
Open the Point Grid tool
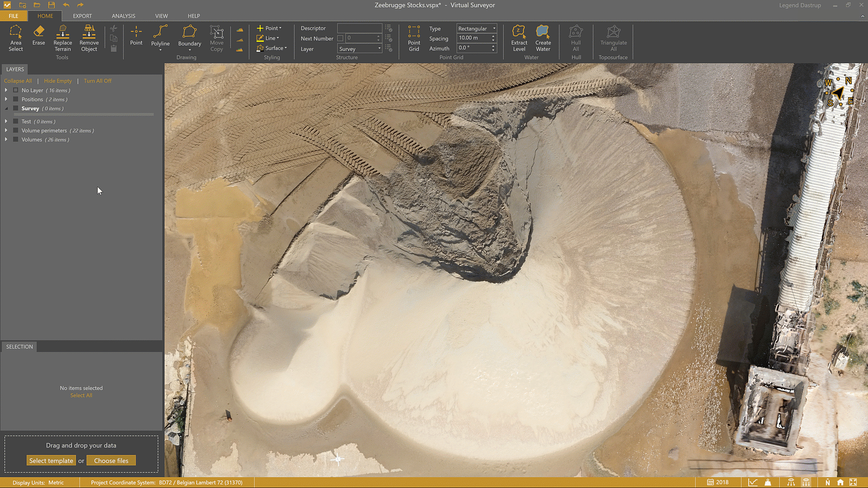tap(414, 38)
